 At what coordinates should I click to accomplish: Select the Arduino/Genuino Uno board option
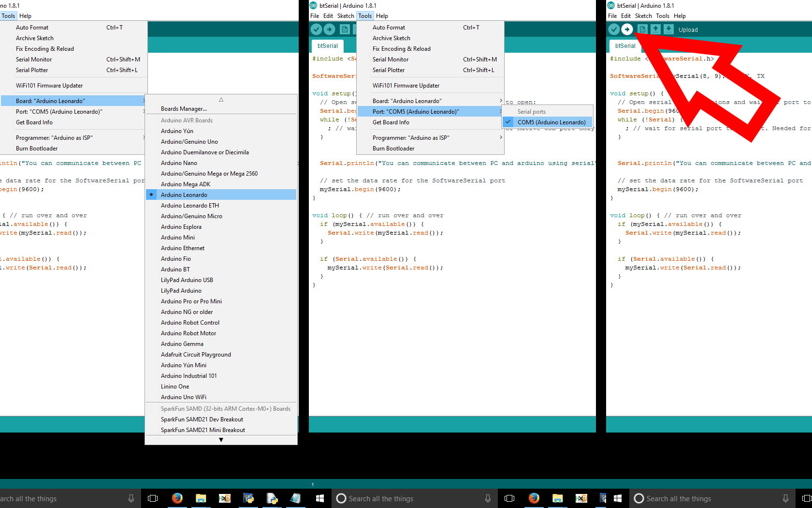point(221,141)
